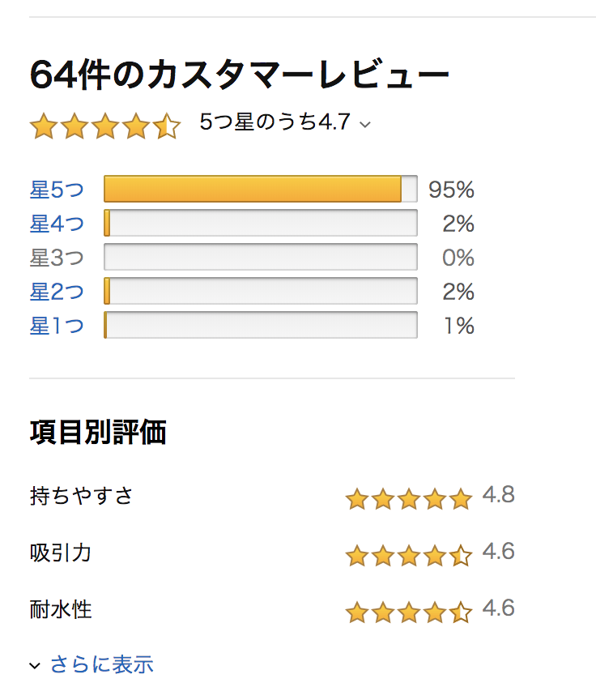Click the chevron beside さらに表示

click(x=35, y=666)
